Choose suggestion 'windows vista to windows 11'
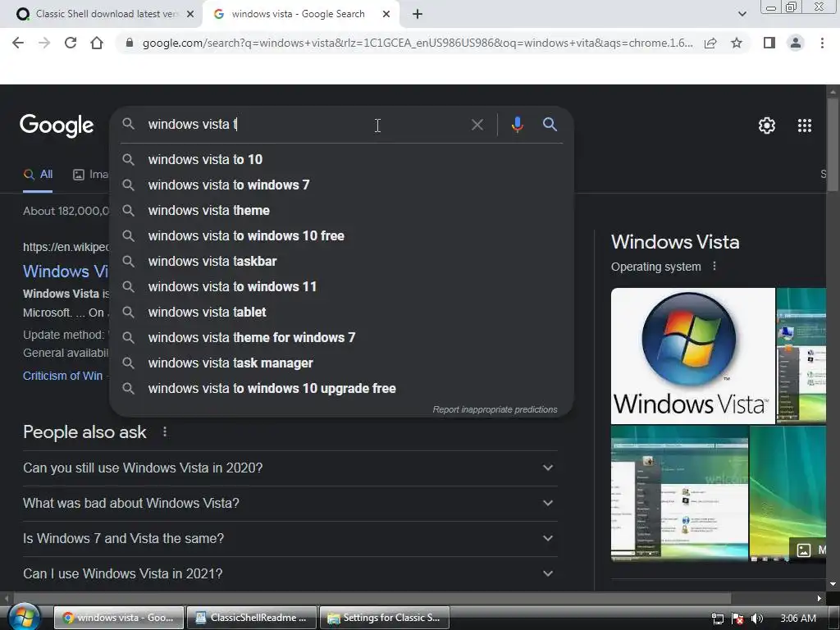The width and height of the screenshot is (840, 630). (341, 286)
